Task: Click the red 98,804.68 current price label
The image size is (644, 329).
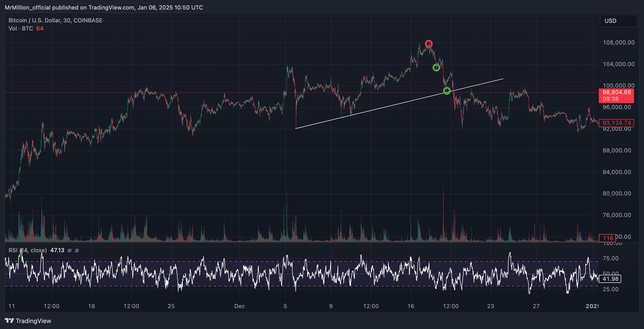Action: (616, 92)
